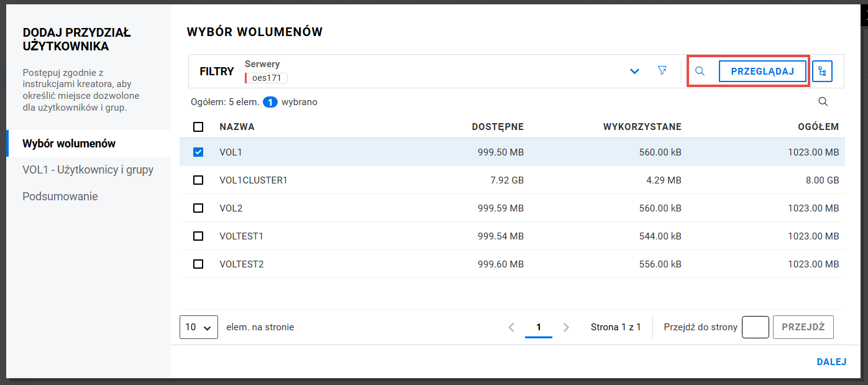The height and width of the screenshot is (385, 868).
Task: Expand the filters chevron dropdown
Action: click(x=634, y=72)
